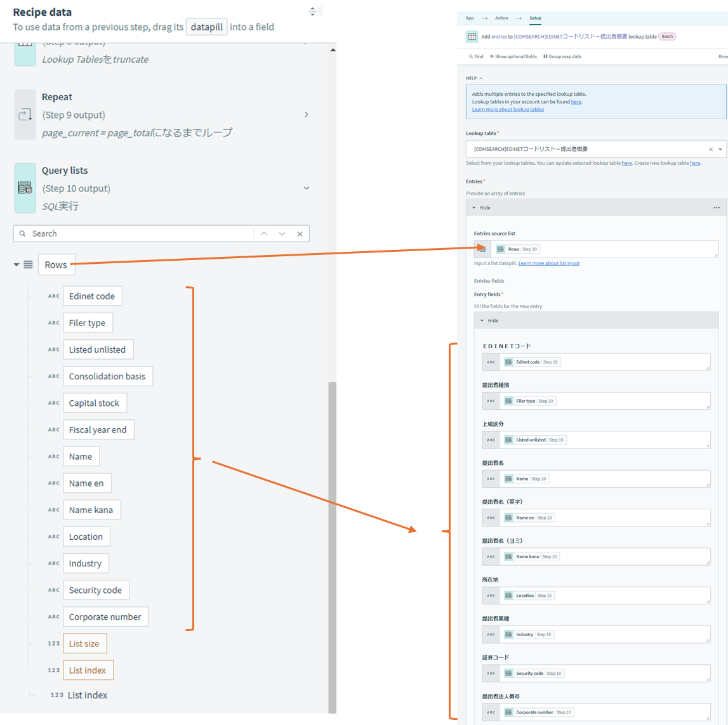Screen dimensions: 728x725
Task: Expand the Repeat step output
Action: point(307,115)
